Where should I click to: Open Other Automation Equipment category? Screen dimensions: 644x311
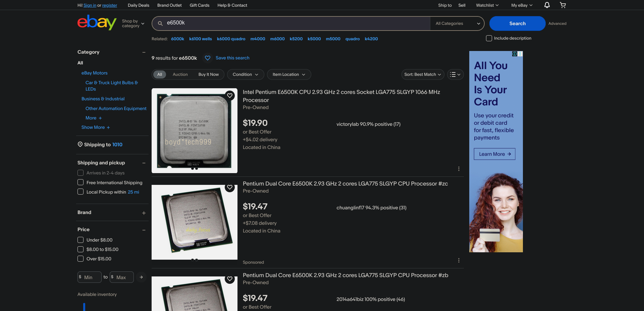click(x=116, y=108)
